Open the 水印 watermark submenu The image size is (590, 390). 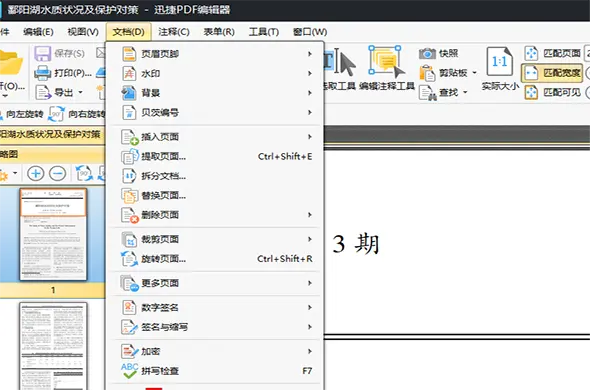[215, 73]
